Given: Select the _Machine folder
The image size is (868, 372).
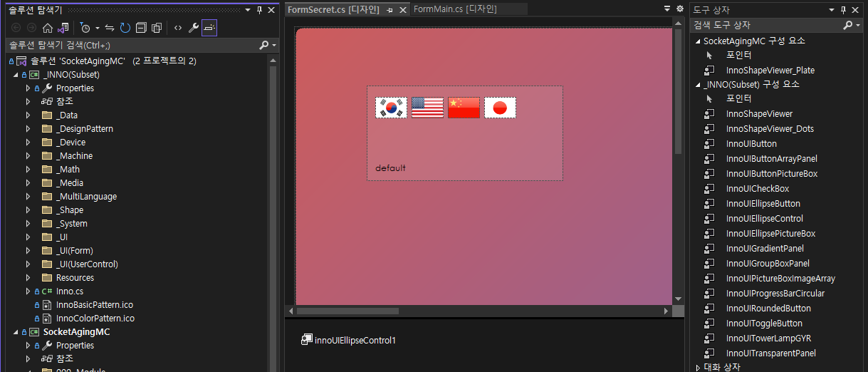Looking at the screenshot, I should tap(74, 155).
